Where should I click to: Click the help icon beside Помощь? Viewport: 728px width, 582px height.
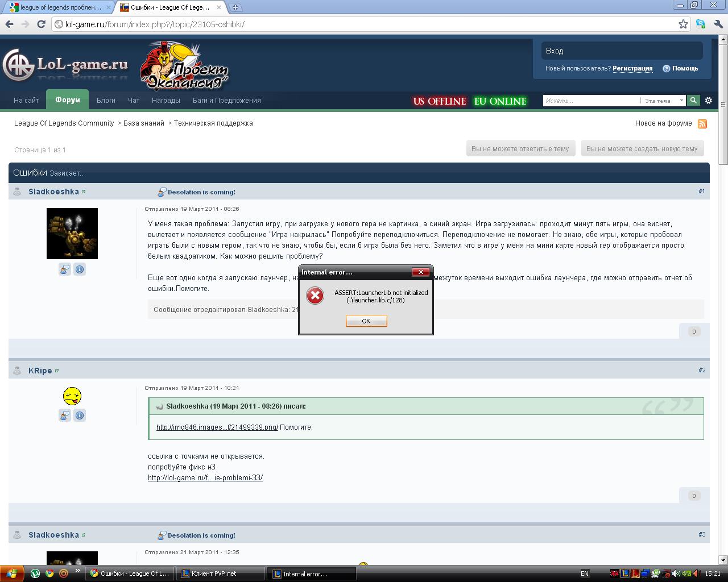pyautogui.click(x=666, y=69)
